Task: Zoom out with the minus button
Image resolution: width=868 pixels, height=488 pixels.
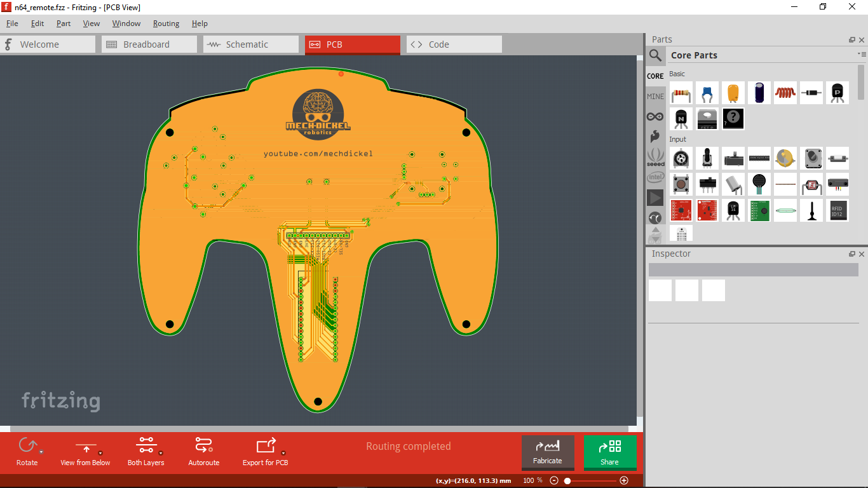Action: (x=554, y=481)
